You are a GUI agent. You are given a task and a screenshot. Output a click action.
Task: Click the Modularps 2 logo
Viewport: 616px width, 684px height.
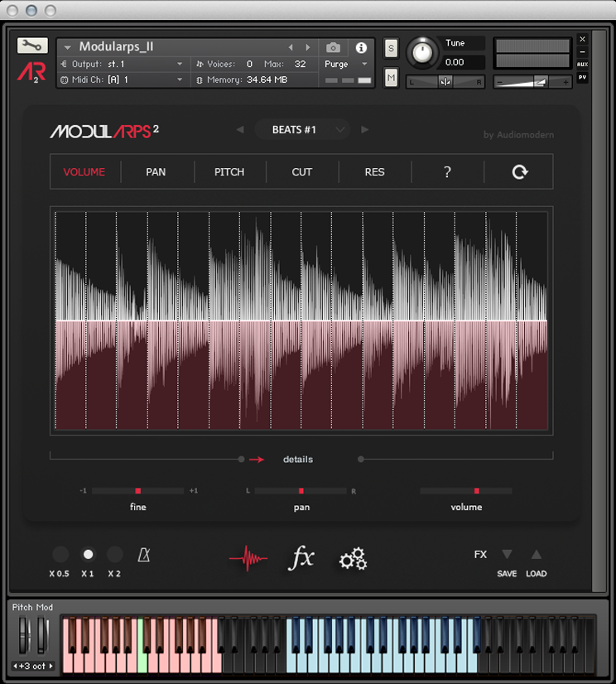click(104, 131)
